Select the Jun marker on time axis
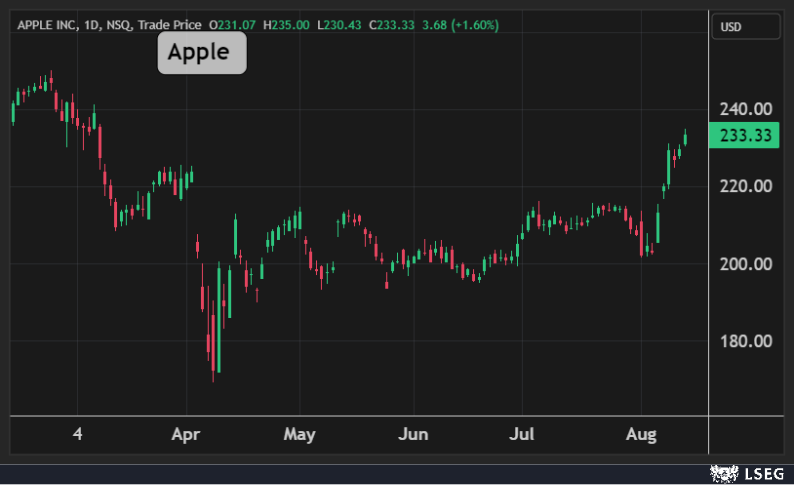 click(413, 434)
